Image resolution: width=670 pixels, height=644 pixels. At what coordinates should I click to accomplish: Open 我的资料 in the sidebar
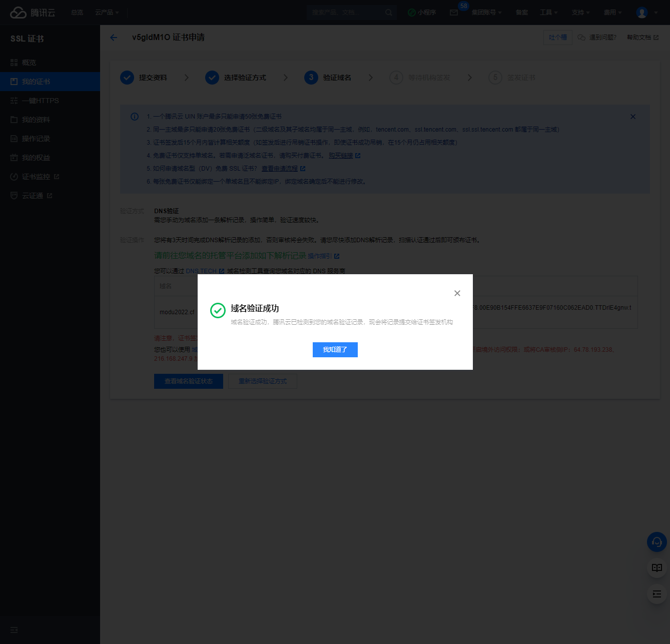point(50,120)
